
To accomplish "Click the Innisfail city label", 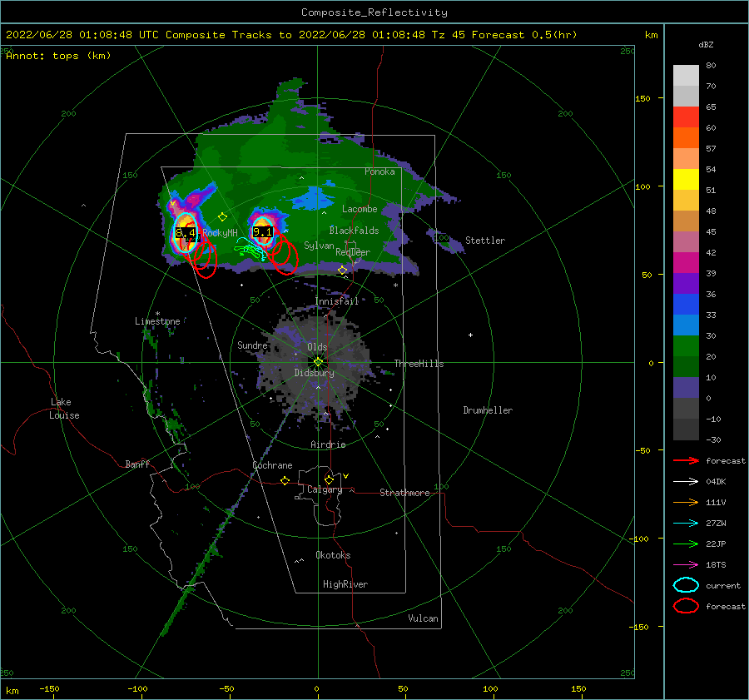I will 337,301.
